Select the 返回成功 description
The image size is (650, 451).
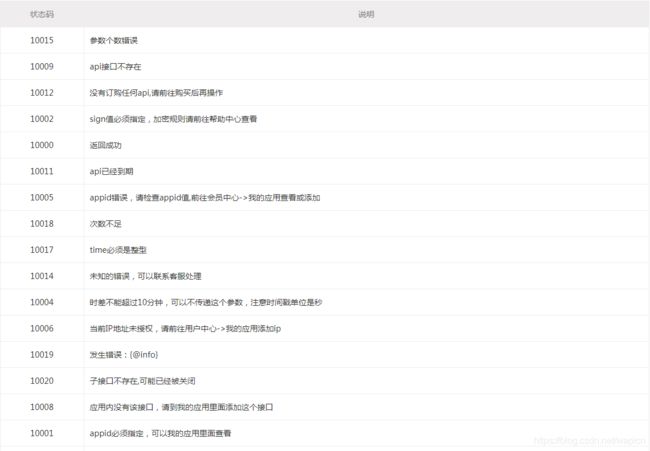point(106,145)
